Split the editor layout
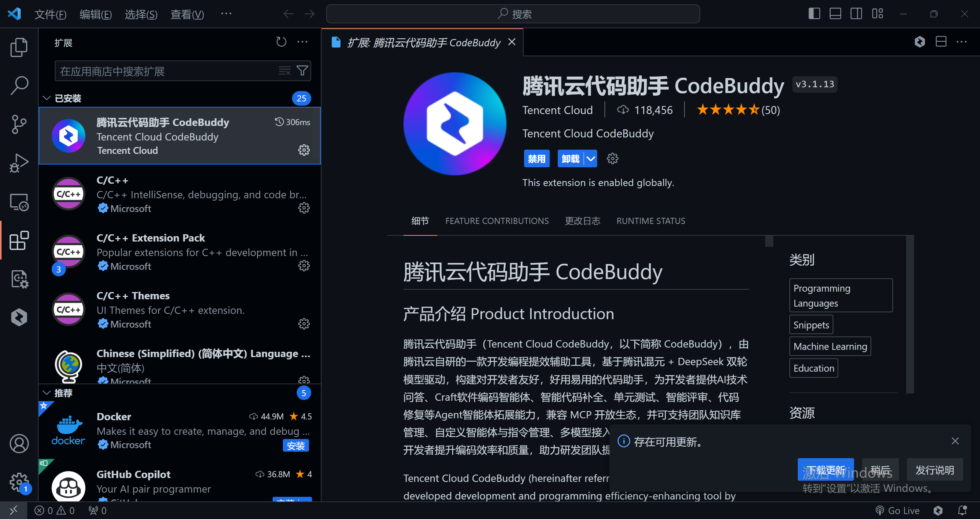Screen dimensions: 980x519 (941, 42)
